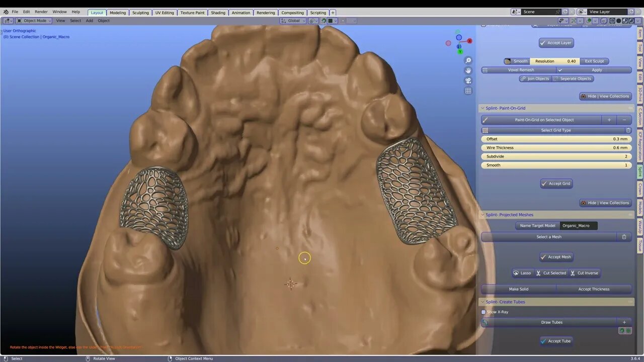Viewport: 644px width, 362px height.
Task: Click the Select a Mesh selector
Action: (x=549, y=237)
